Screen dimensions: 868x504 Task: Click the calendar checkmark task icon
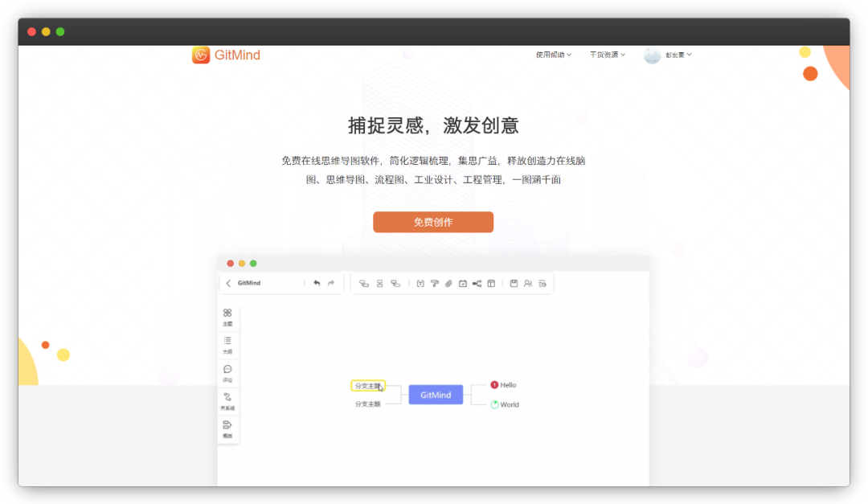[463, 284]
